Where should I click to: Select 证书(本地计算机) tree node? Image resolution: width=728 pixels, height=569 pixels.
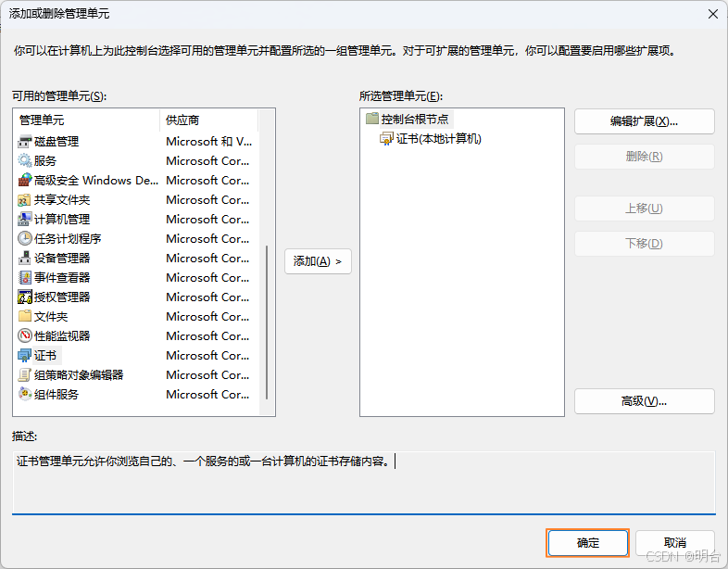coord(438,139)
